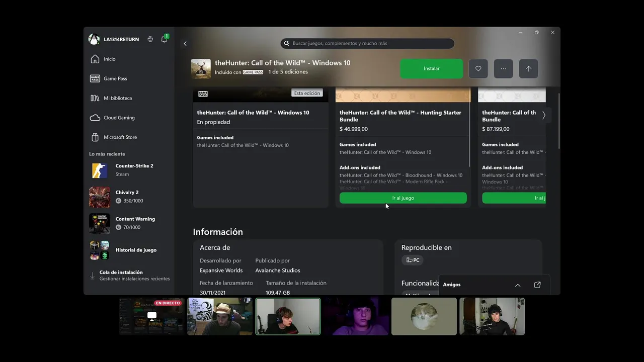The image size is (644, 362).
Task: Pop out the Amigos panel window
Action: point(537,285)
